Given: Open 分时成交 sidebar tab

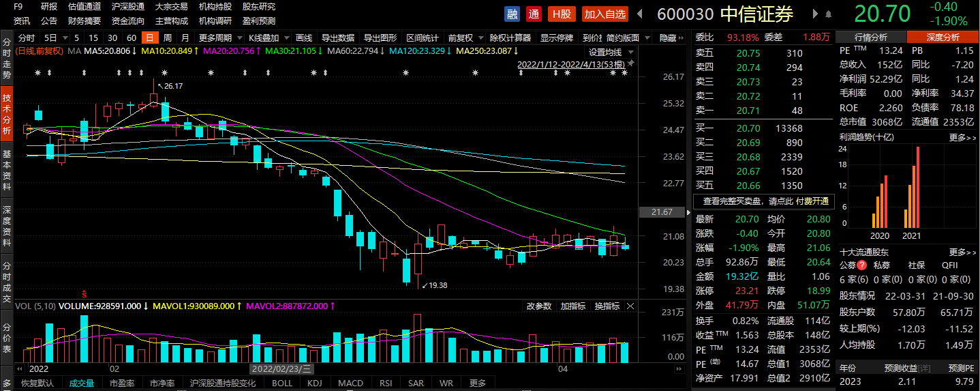Looking at the screenshot, I should coord(6,280).
